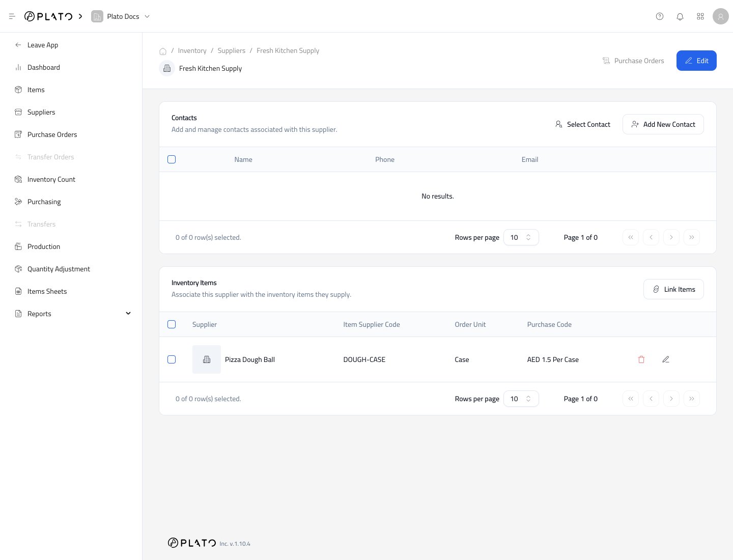Delete Pizza Dough Ball linked item
The height and width of the screenshot is (560, 733).
pos(641,359)
